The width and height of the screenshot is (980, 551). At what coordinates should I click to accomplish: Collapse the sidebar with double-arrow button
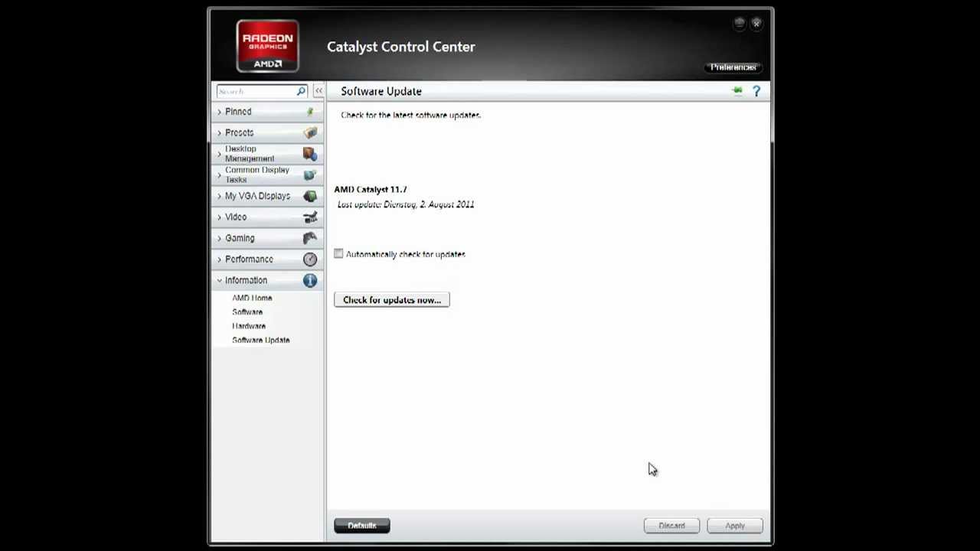tap(318, 91)
